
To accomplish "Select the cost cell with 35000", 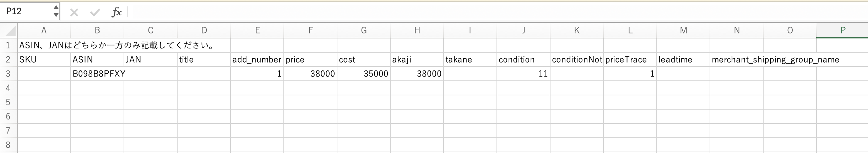I will tap(364, 74).
